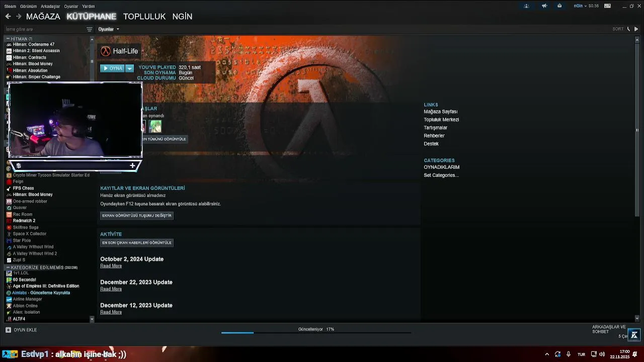Open the Tartışmalar link

435,128
